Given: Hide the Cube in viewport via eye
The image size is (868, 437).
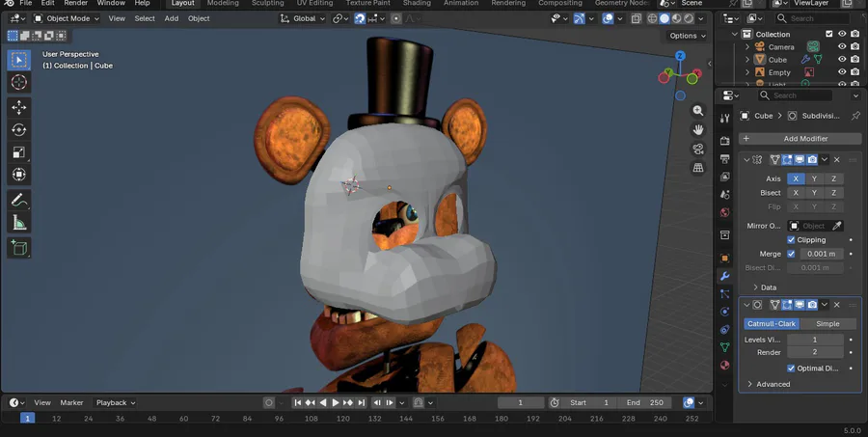Looking at the screenshot, I should pyautogui.click(x=842, y=59).
